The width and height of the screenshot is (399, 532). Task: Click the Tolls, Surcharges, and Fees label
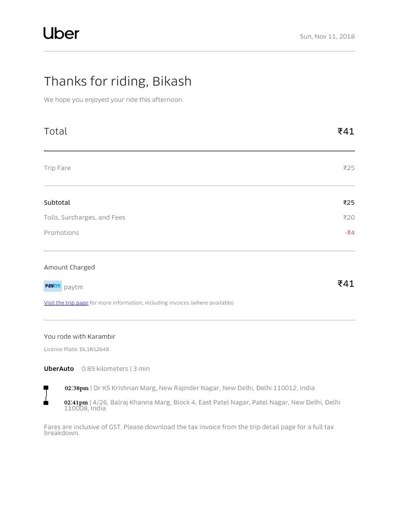click(84, 217)
